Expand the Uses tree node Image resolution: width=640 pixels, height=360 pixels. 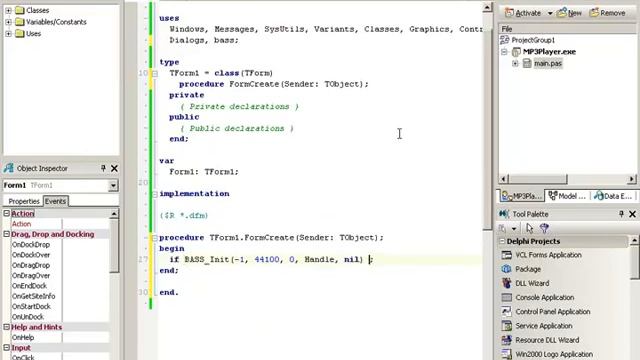[x=8, y=34]
